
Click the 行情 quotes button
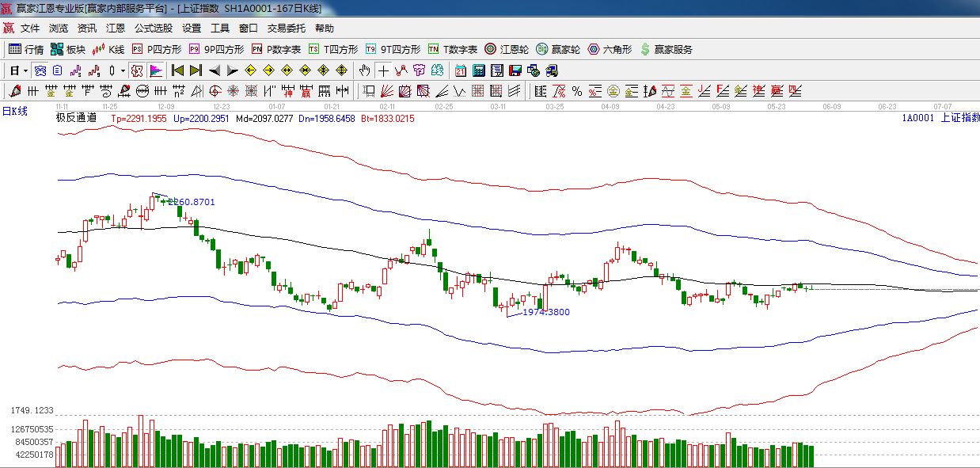[26, 49]
